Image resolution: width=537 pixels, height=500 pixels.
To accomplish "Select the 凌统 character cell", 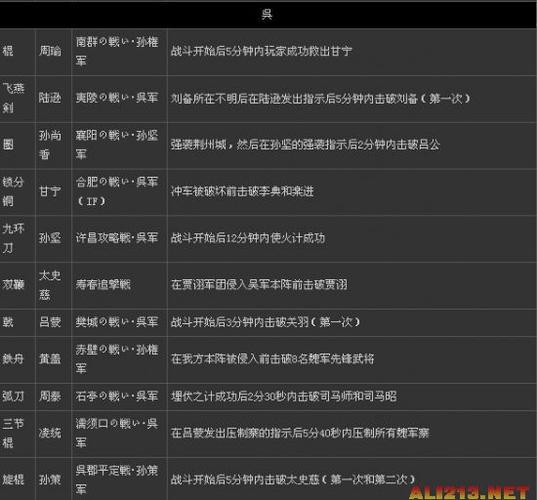I will coord(53,434).
